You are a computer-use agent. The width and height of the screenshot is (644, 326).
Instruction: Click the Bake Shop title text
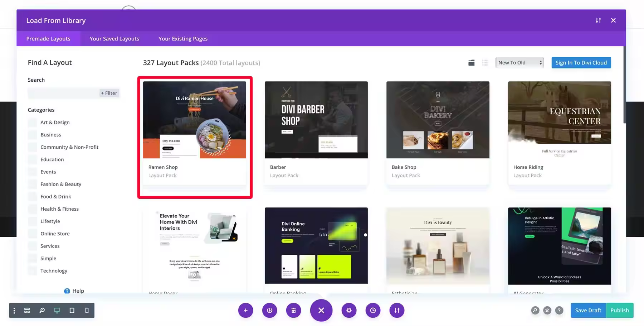(x=404, y=167)
